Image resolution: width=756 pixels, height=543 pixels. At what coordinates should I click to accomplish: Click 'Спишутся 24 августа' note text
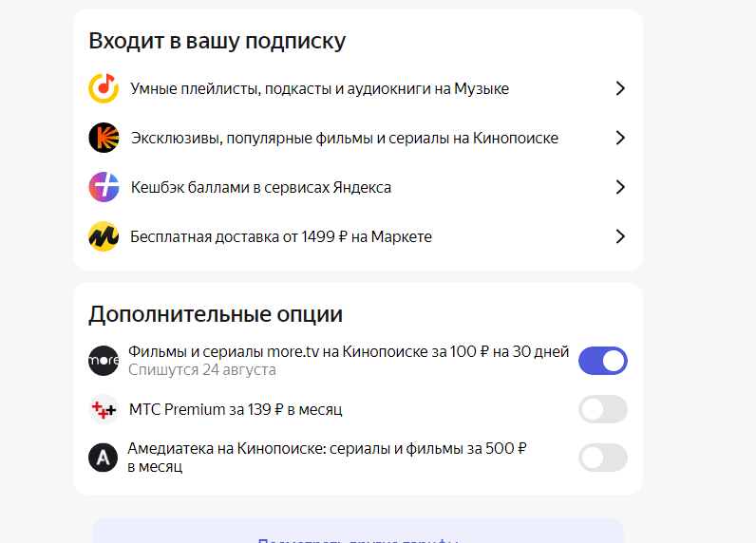(202, 370)
